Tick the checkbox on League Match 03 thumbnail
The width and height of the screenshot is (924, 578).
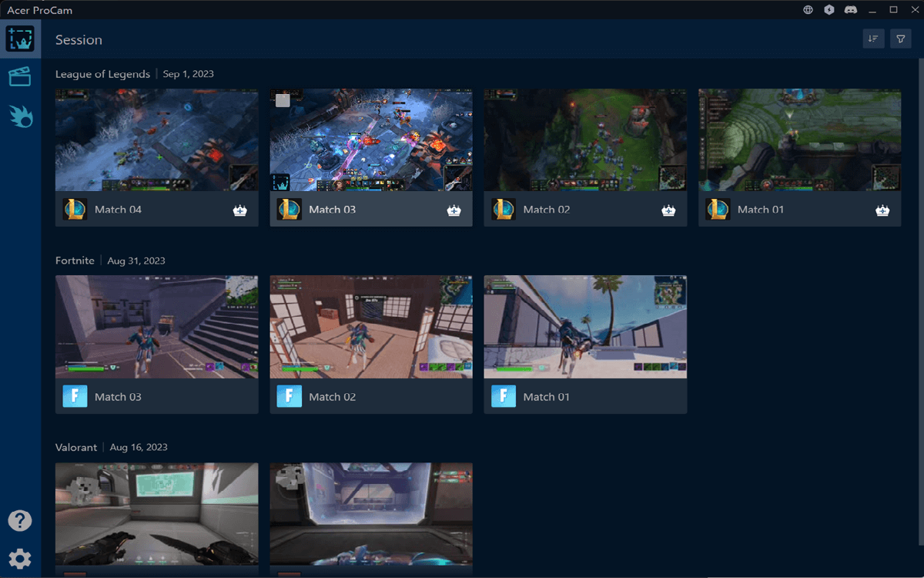[x=283, y=100]
